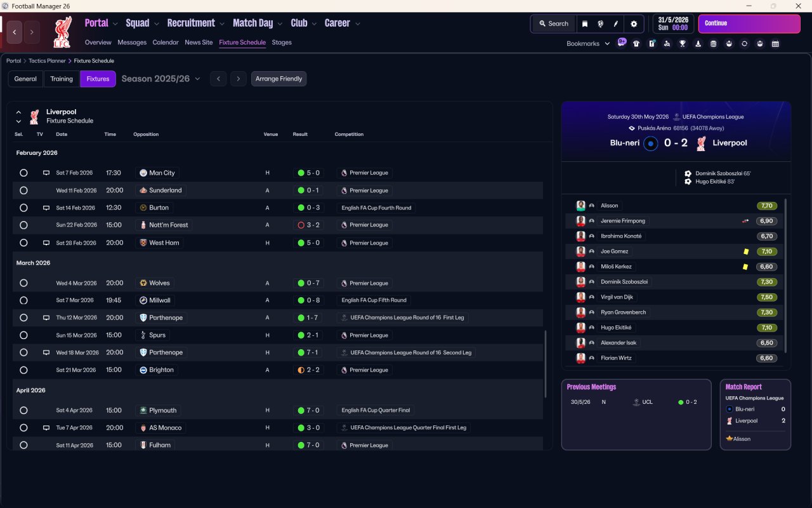The image size is (812, 508).
Task: Select the Wolves fixture radio button
Action: coord(23,283)
